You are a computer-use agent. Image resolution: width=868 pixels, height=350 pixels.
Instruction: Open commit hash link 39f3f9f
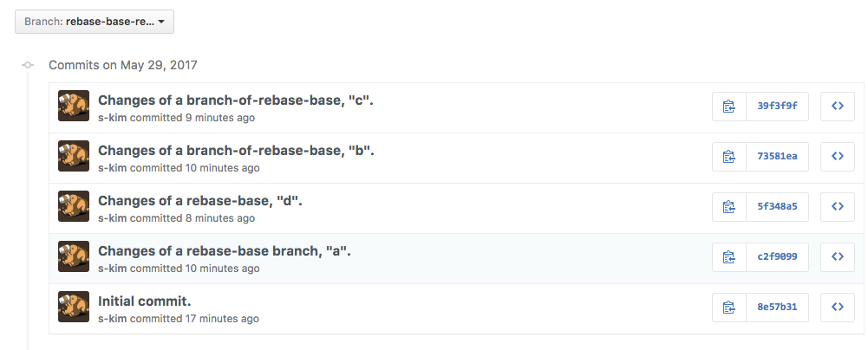(777, 107)
